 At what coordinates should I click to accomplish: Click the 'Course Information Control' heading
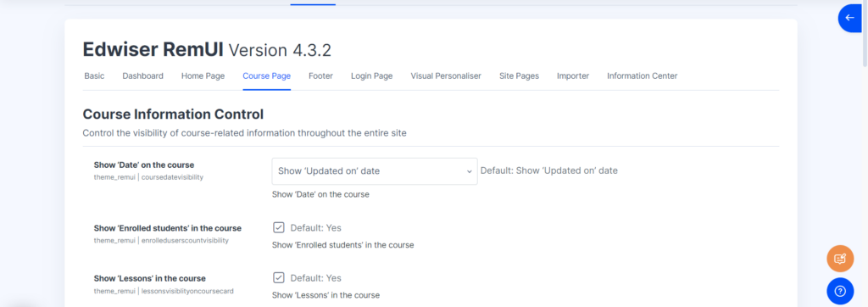[x=173, y=114]
